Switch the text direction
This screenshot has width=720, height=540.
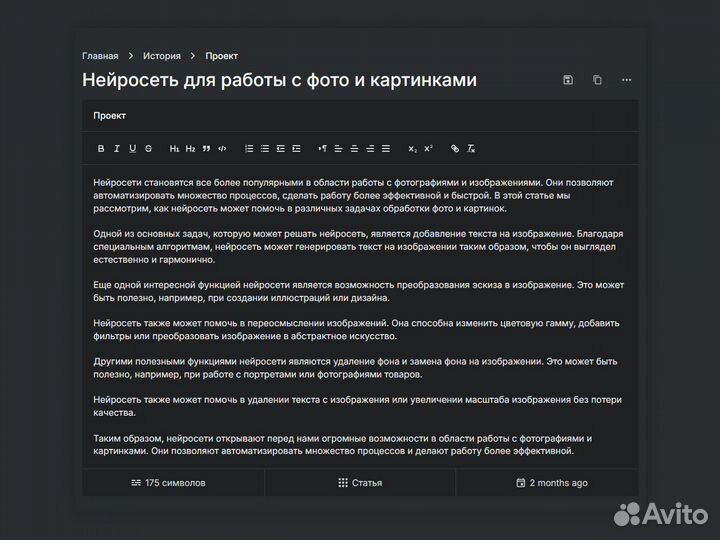(x=322, y=148)
